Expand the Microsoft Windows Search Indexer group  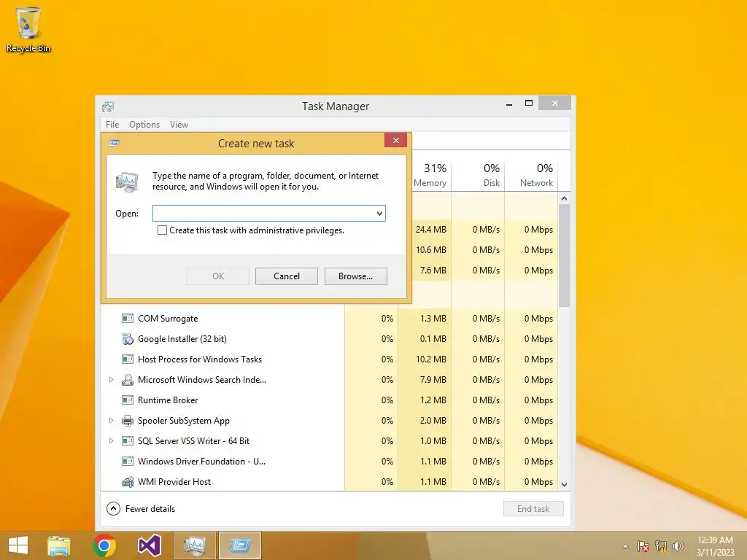click(111, 380)
